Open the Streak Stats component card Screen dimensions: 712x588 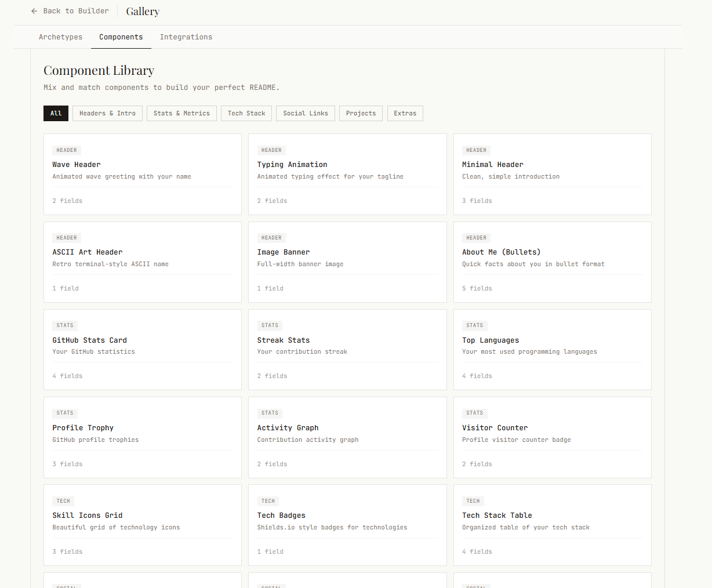point(347,350)
